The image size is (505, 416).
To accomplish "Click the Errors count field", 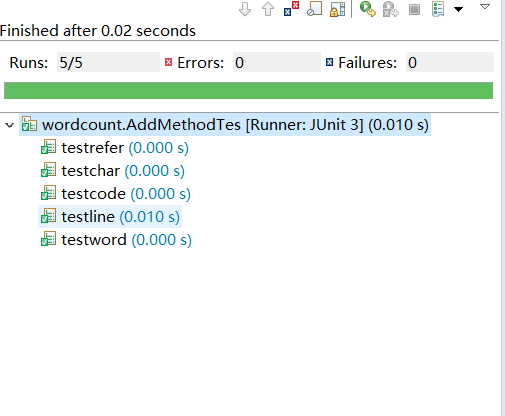I will pyautogui.click(x=277, y=62).
